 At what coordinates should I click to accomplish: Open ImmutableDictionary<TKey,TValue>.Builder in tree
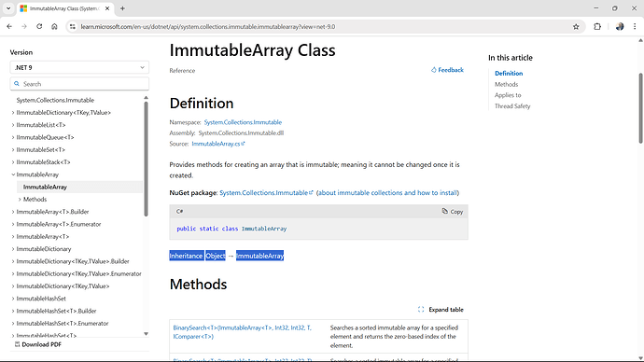tap(73, 261)
